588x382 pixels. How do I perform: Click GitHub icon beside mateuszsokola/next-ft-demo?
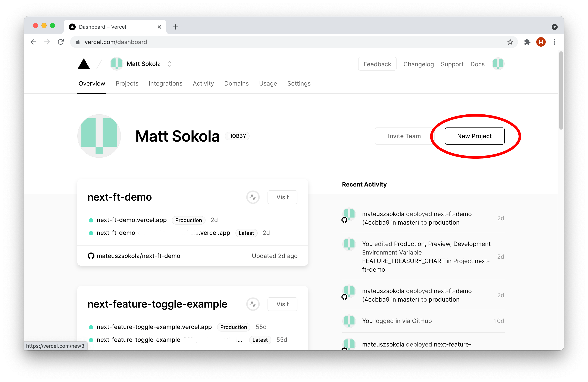click(91, 256)
